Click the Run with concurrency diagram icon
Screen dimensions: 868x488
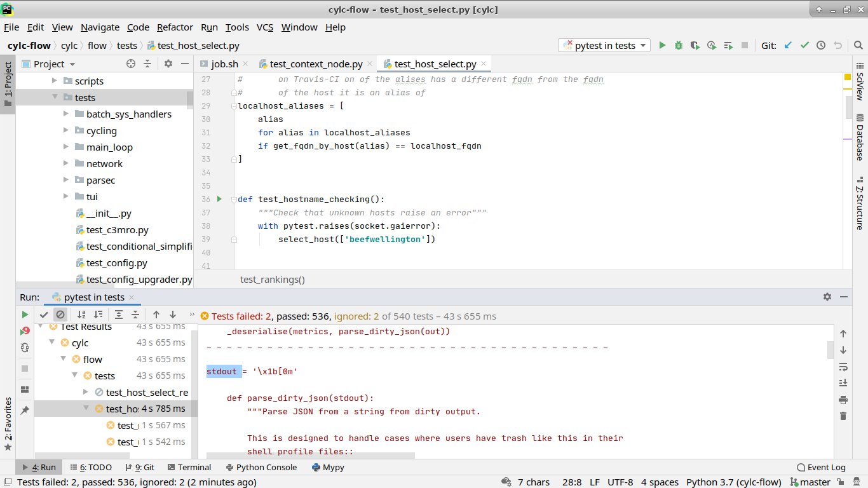point(728,45)
